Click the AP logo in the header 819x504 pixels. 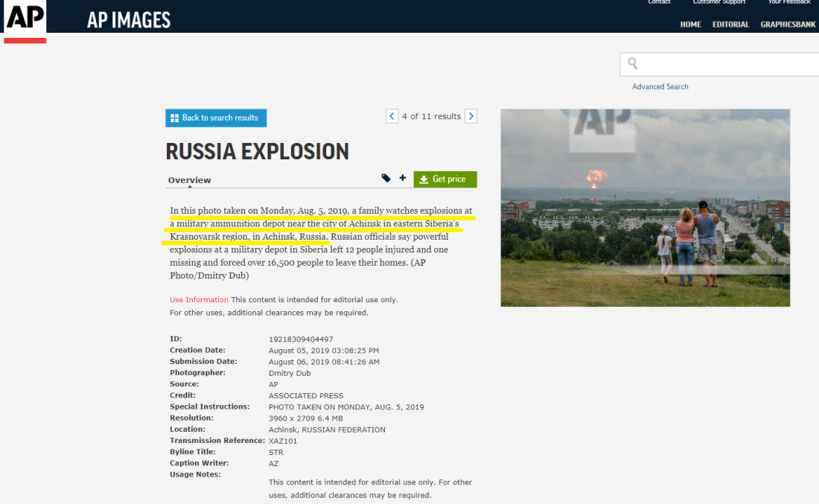[25, 21]
